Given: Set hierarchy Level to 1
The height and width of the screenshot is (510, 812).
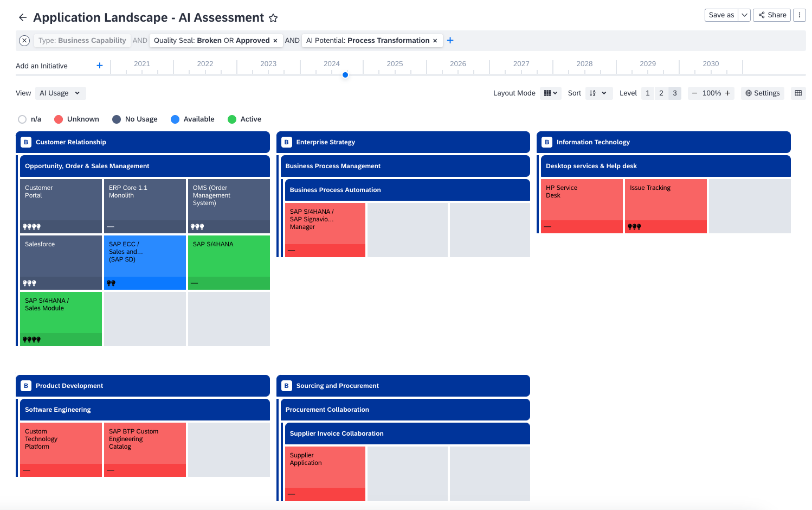Looking at the screenshot, I should point(648,93).
